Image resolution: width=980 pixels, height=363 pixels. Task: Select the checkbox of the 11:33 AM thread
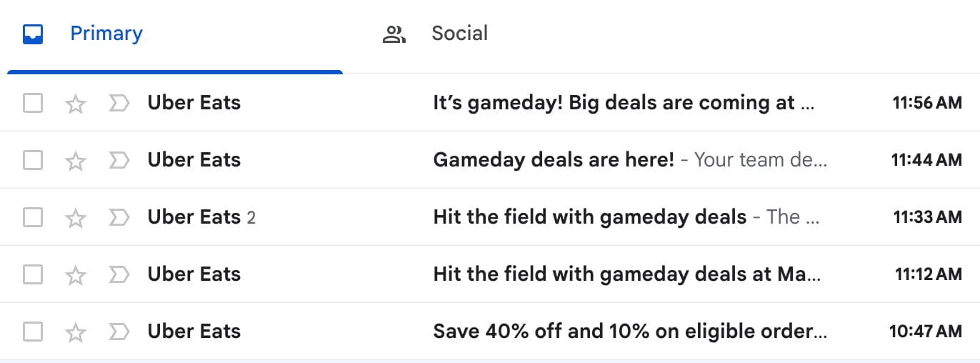click(33, 218)
